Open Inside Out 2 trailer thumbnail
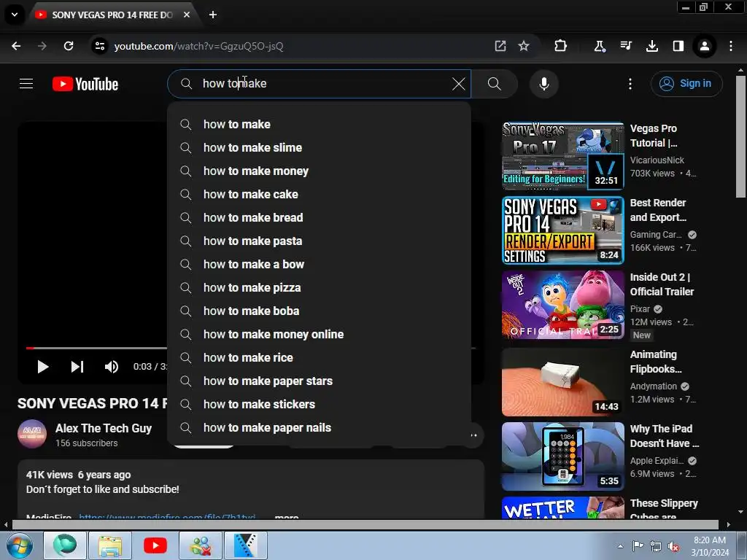The image size is (747, 560). tap(563, 305)
